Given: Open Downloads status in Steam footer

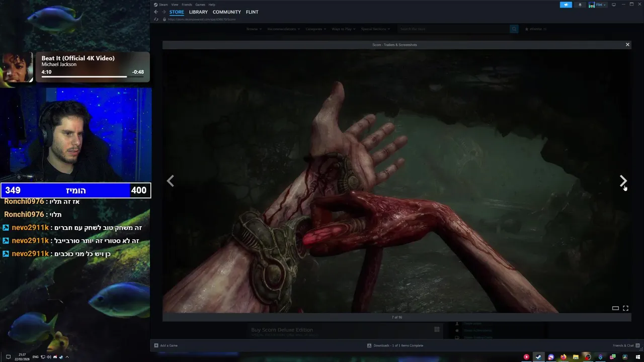Looking at the screenshot, I should coord(395,345).
